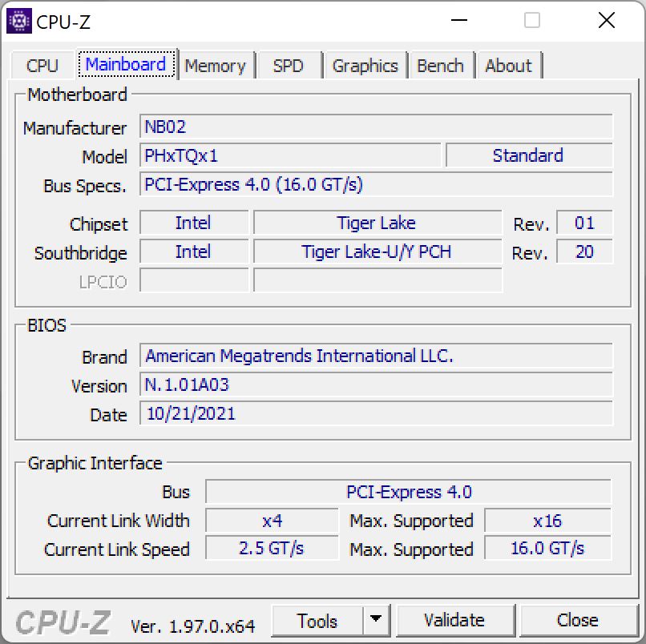Click the Close button at bottom
Viewport: 646px width, 644px height.
(x=578, y=621)
